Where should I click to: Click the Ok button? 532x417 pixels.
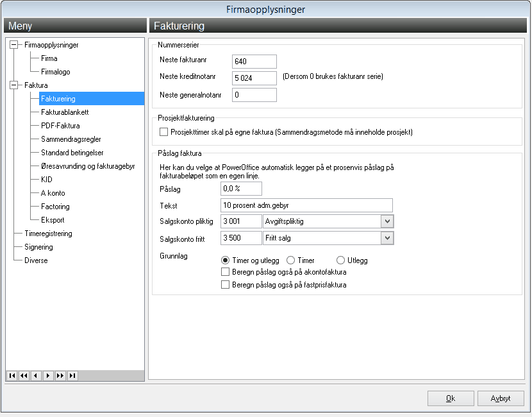click(451, 398)
